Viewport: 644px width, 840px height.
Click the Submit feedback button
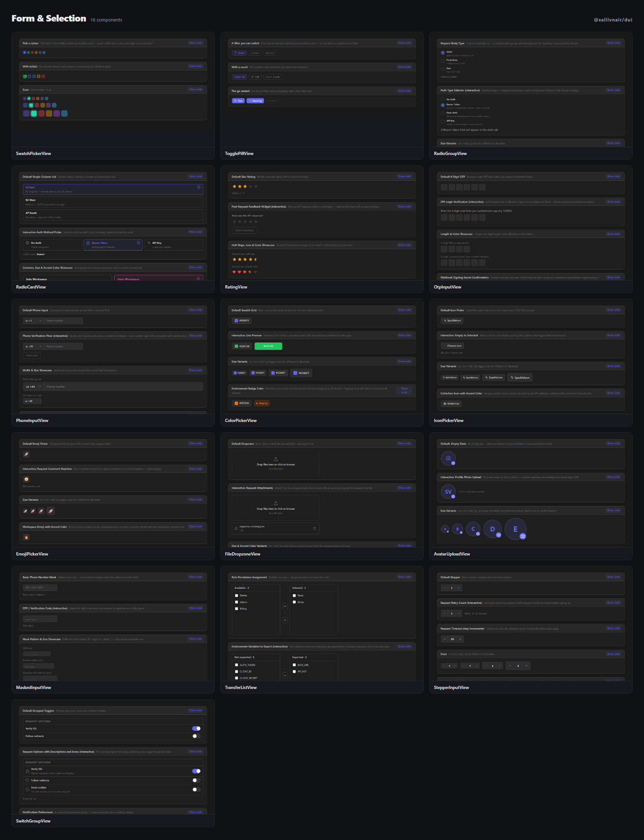[244, 230]
